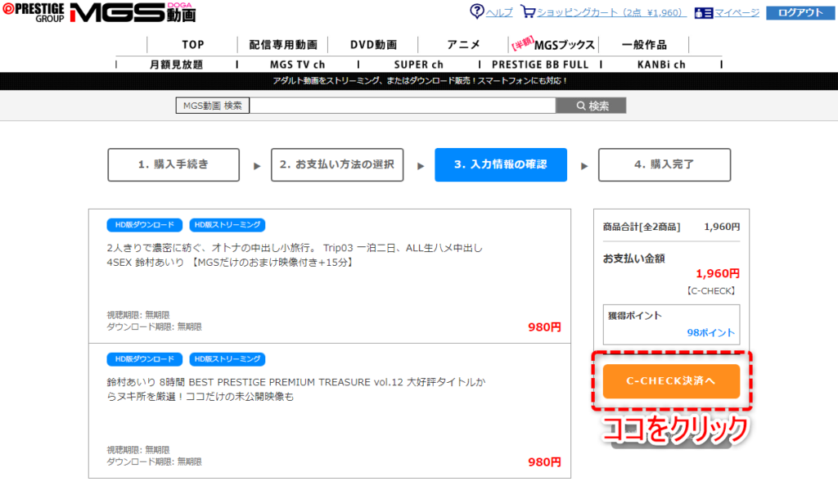The image size is (838, 504).
Task: Click HD版ダウンロード badge on Trip03 item
Action: click(x=144, y=225)
